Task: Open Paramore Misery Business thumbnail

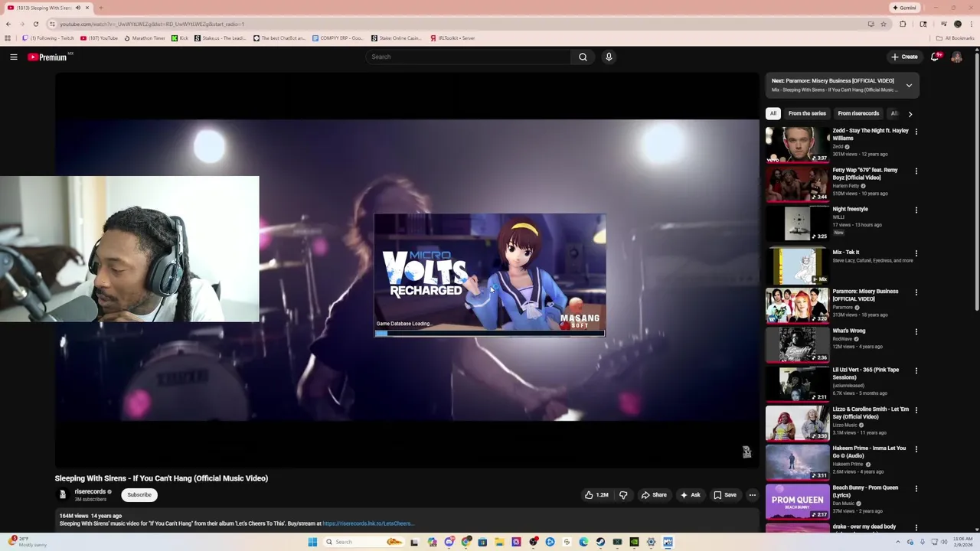Action: point(797,305)
